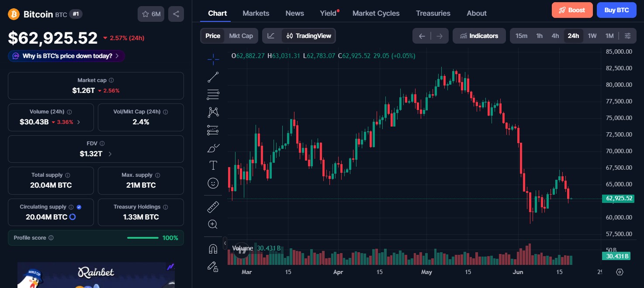Select the text annotation tool
This screenshot has width=644, height=288.
[213, 165]
